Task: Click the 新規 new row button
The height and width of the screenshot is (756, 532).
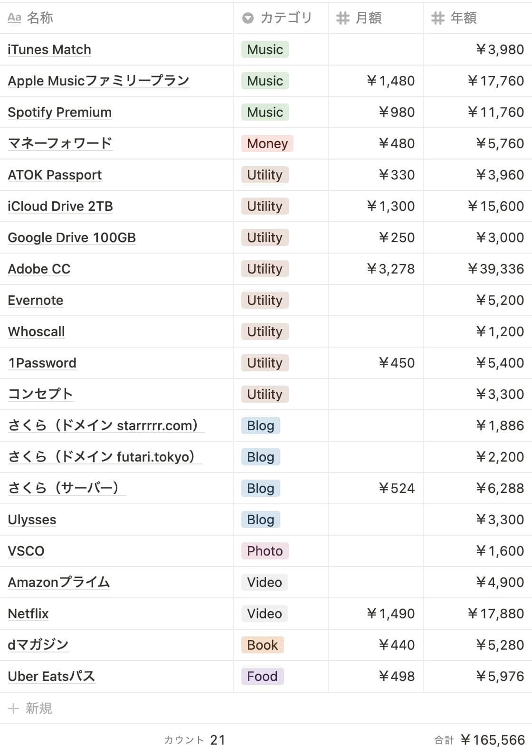Action: coord(38,709)
